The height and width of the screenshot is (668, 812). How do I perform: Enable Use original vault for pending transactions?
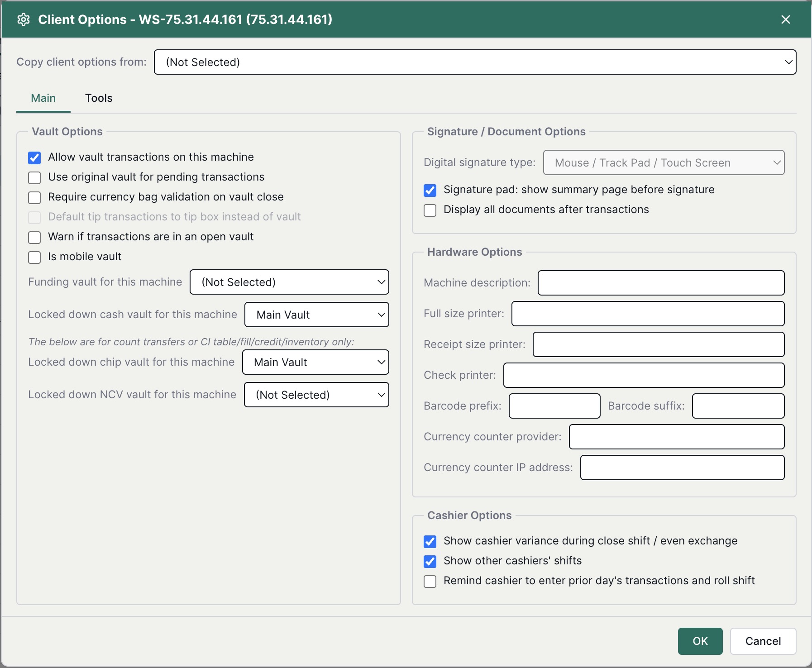(x=34, y=177)
